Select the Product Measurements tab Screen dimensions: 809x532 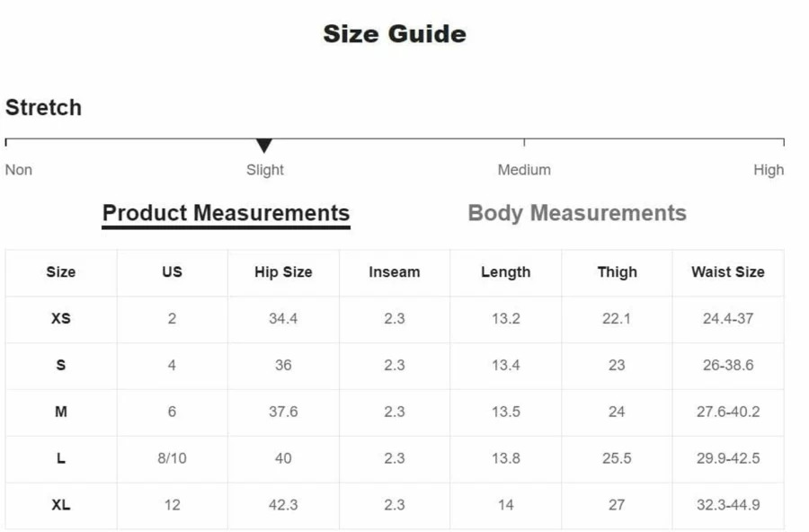[226, 213]
